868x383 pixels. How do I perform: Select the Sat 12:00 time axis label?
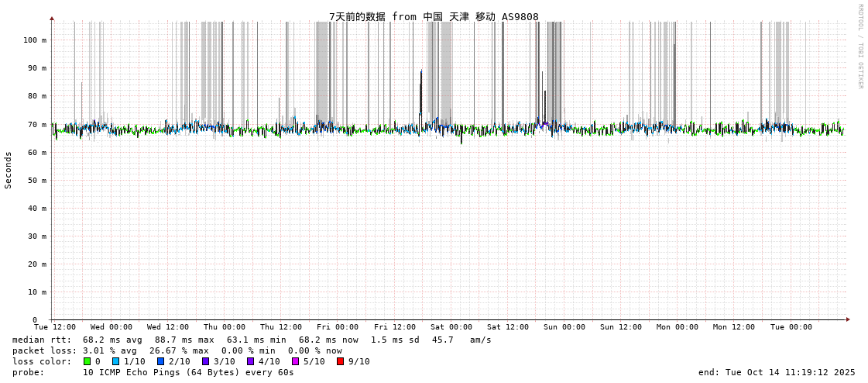[x=508, y=327]
